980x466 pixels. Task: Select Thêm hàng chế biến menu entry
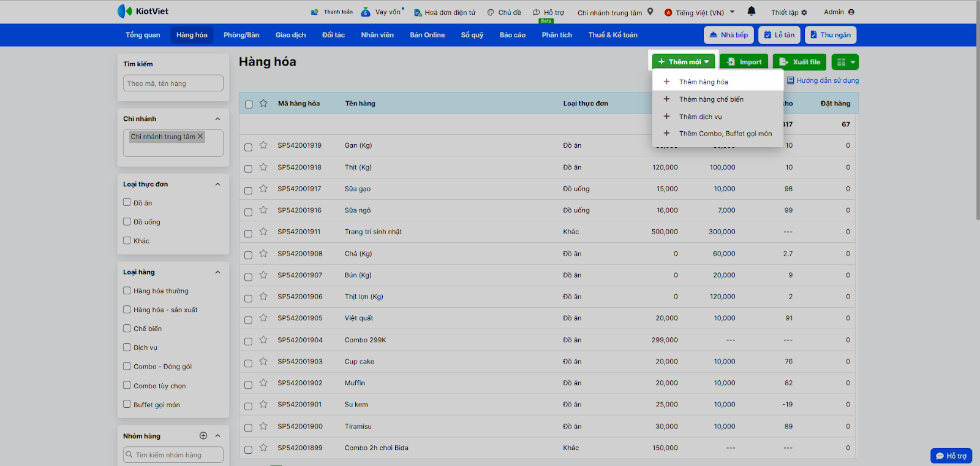tap(711, 99)
